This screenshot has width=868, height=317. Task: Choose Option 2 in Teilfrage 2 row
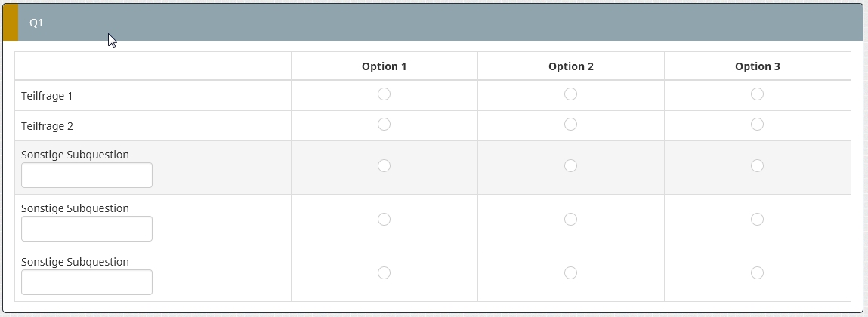tap(570, 125)
